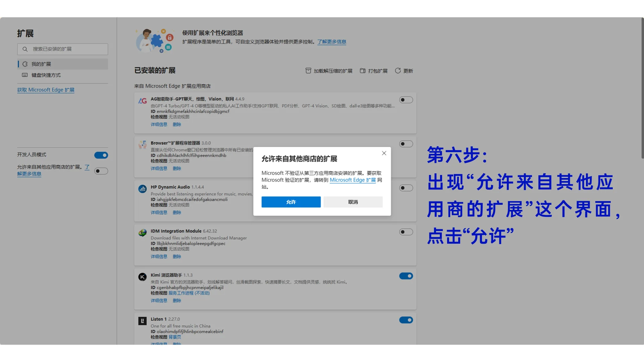This screenshot has width=644, height=362.
Task: Click the 更新 refresh icon
Action: click(x=398, y=71)
